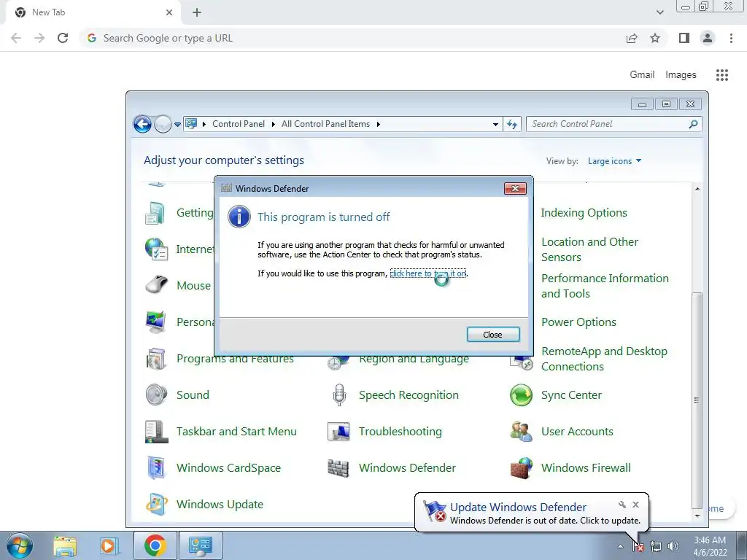Click the Chrome taskbar button

[x=155, y=545]
